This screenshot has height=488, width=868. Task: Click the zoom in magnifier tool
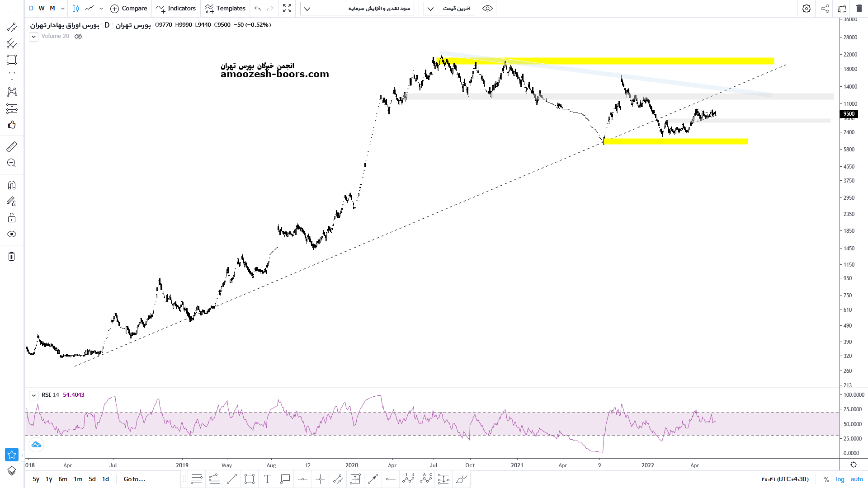point(12,163)
